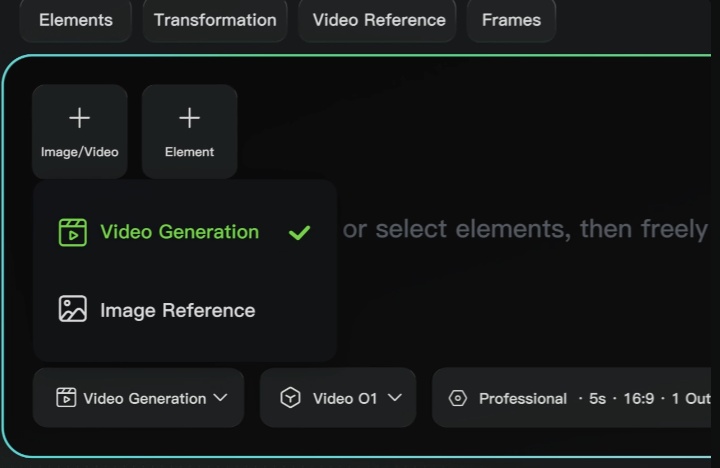The width and height of the screenshot is (720, 468).
Task: Click the hexagon icon beside Professional
Action: point(458,398)
